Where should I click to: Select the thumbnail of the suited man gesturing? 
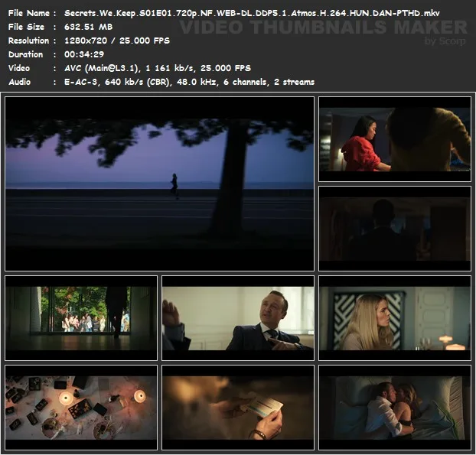(238, 318)
